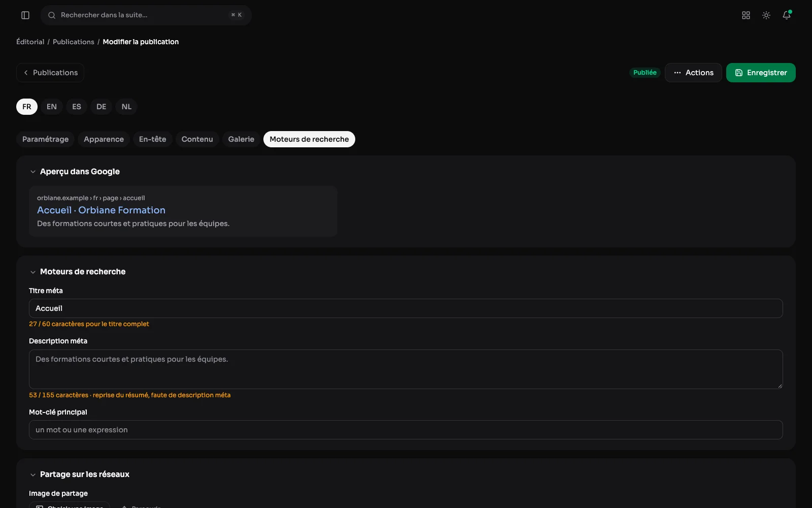Screen dimensions: 812x508
Task: Click the Titre méta input field
Action: (406, 308)
